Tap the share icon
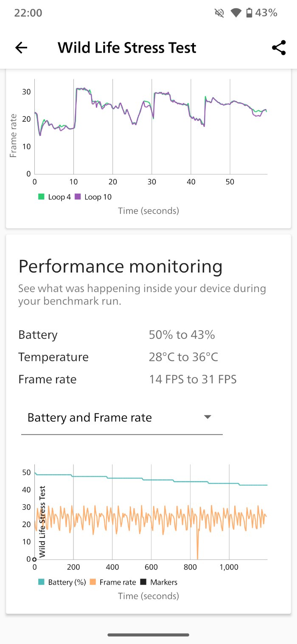The width and height of the screenshot is (297, 644). pyautogui.click(x=279, y=48)
